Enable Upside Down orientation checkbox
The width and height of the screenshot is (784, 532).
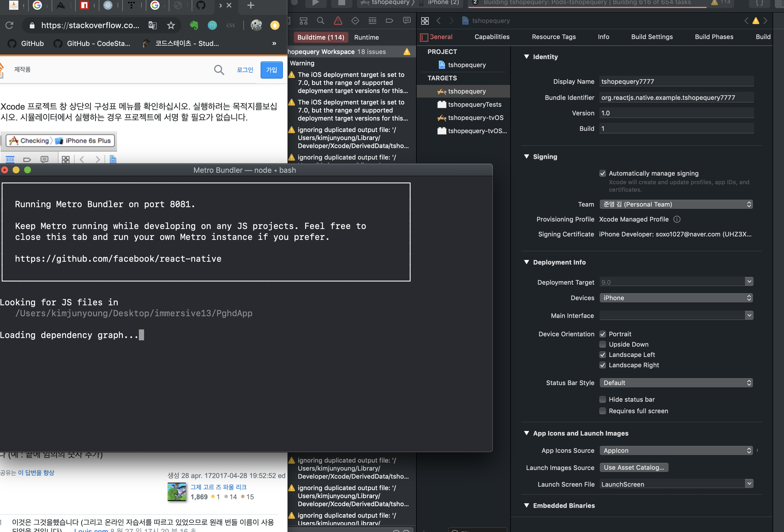(603, 344)
